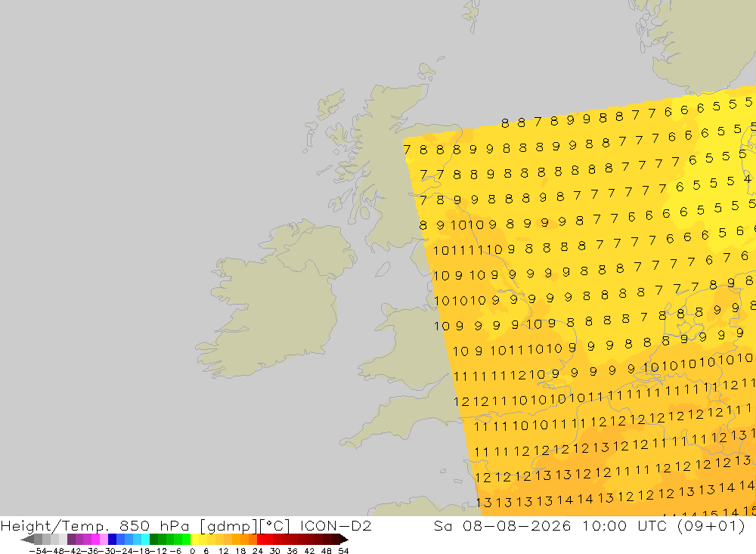
Task: Click the '0' scale label
Action: click(192, 551)
